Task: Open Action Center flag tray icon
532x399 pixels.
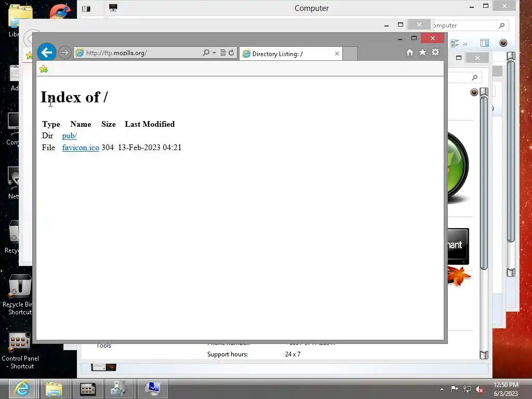Action: pos(454,389)
